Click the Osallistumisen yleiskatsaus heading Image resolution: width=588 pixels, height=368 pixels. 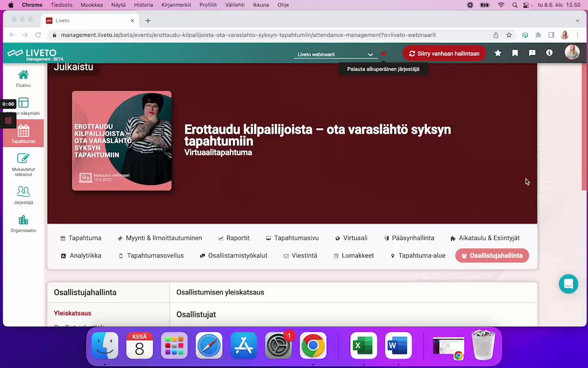click(220, 292)
